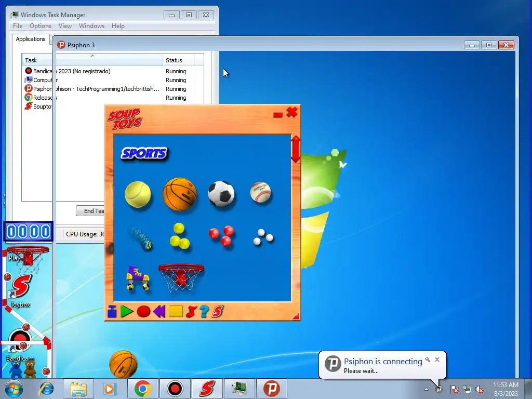This screenshot has height=399, width=532.
Task: Choose the soccer ball toy
Action: [221, 194]
